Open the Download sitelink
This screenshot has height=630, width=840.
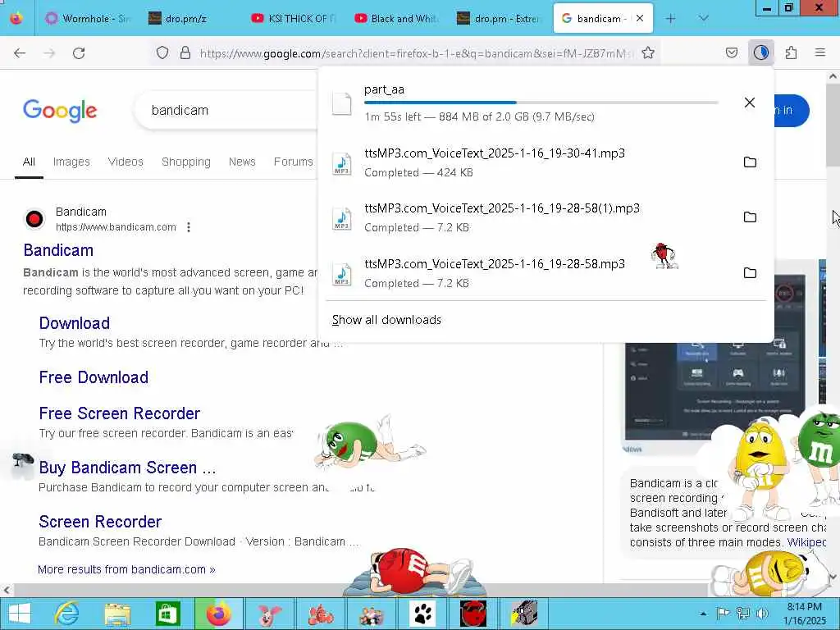pos(75,323)
